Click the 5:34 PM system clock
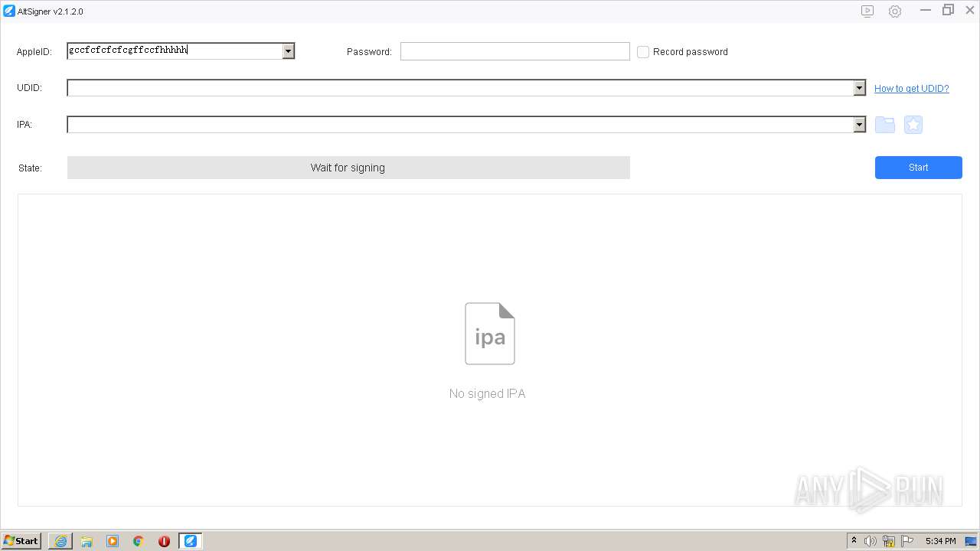This screenshot has width=980, height=551. 940,541
